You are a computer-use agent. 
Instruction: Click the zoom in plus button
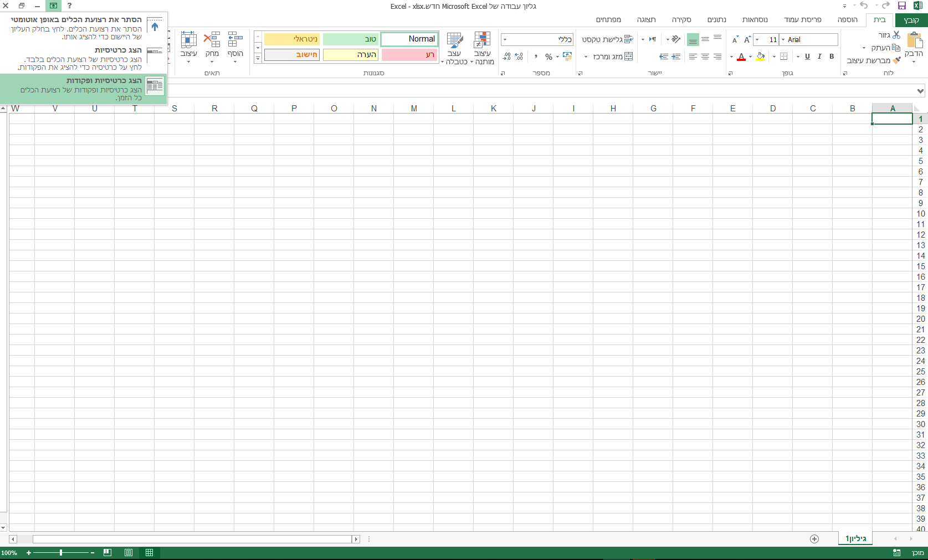pos(29,553)
